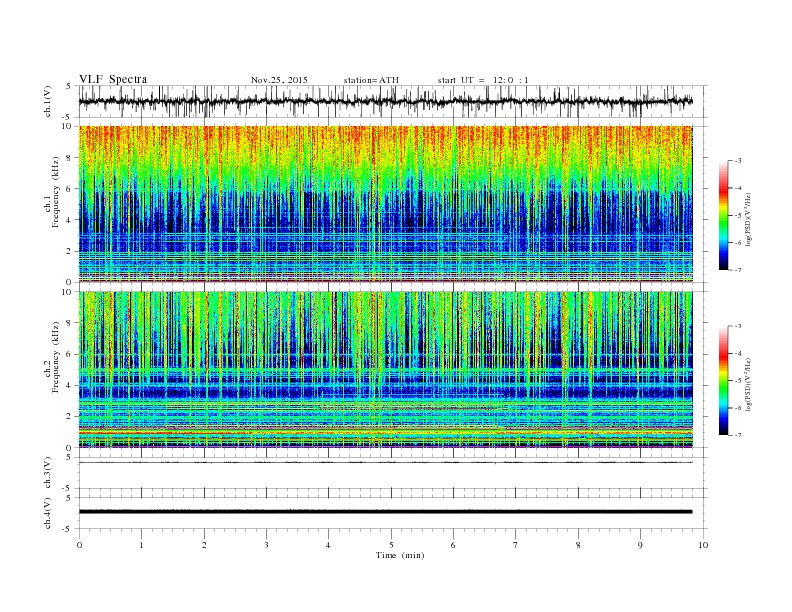
Task: Click the "start UT = 12:0 :1" text
Action: point(483,80)
